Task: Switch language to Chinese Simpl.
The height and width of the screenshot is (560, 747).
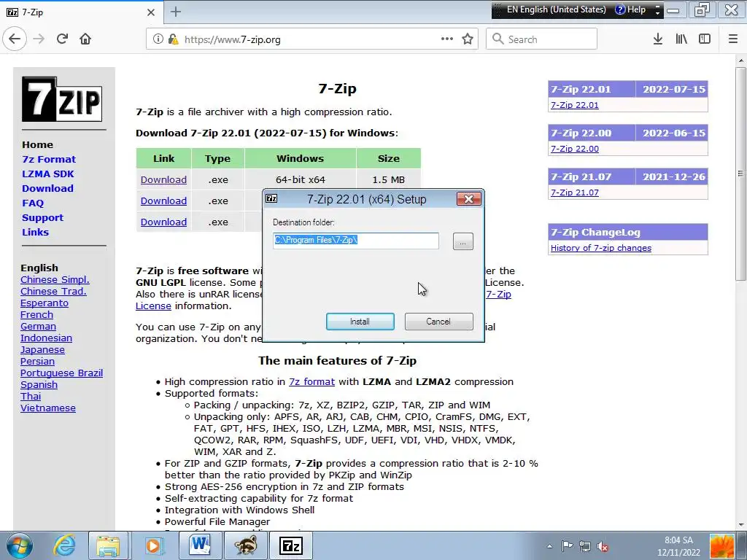Action: (55, 279)
